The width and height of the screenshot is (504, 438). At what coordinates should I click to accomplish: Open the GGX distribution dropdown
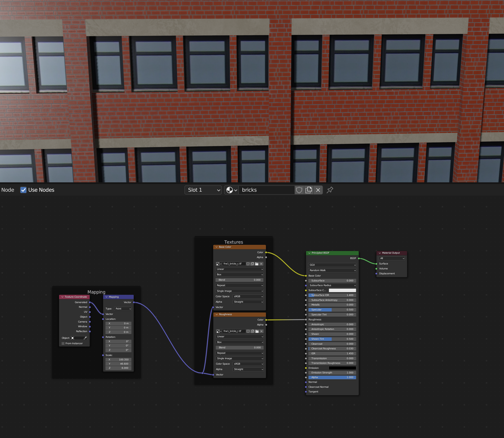pos(332,265)
